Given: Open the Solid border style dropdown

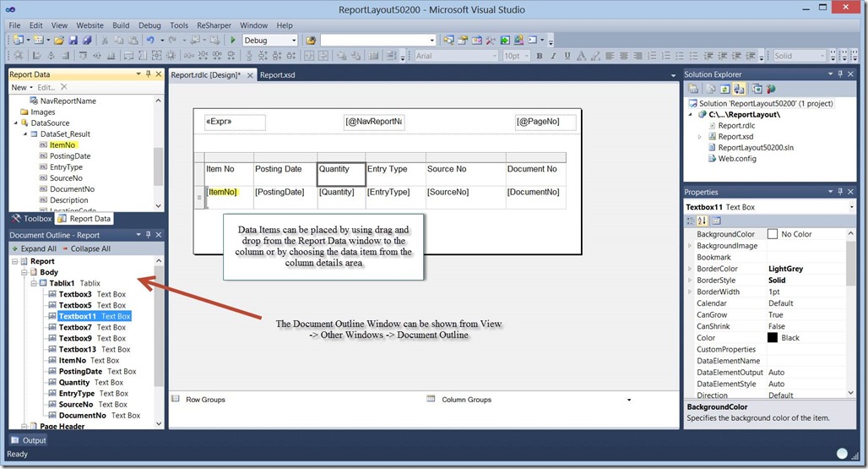Looking at the screenshot, I should 822,56.
